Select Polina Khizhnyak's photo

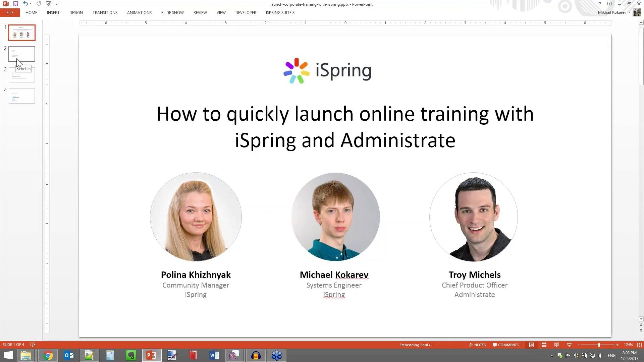click(x=196, y=217)
